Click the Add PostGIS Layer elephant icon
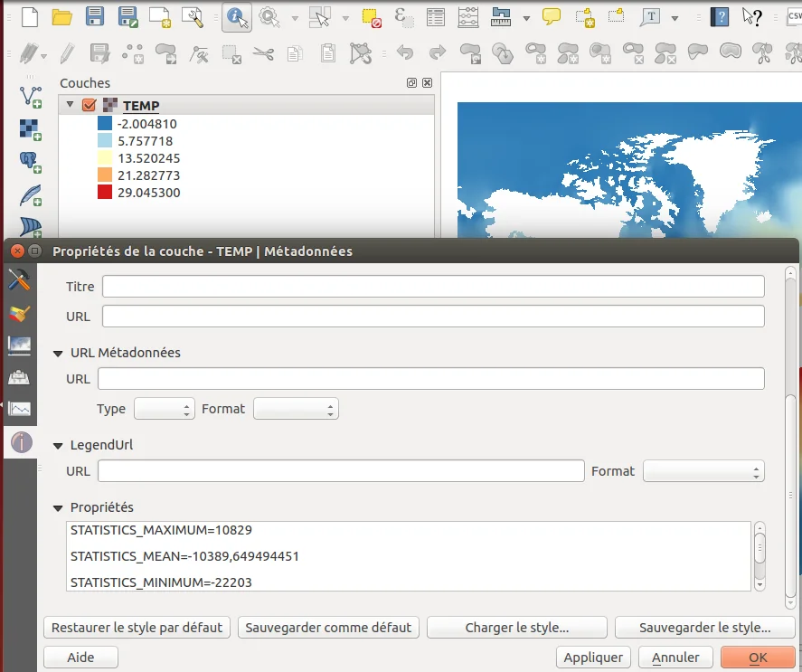Image resolution: width=802 pixels, height=672 pixels. 32,163
